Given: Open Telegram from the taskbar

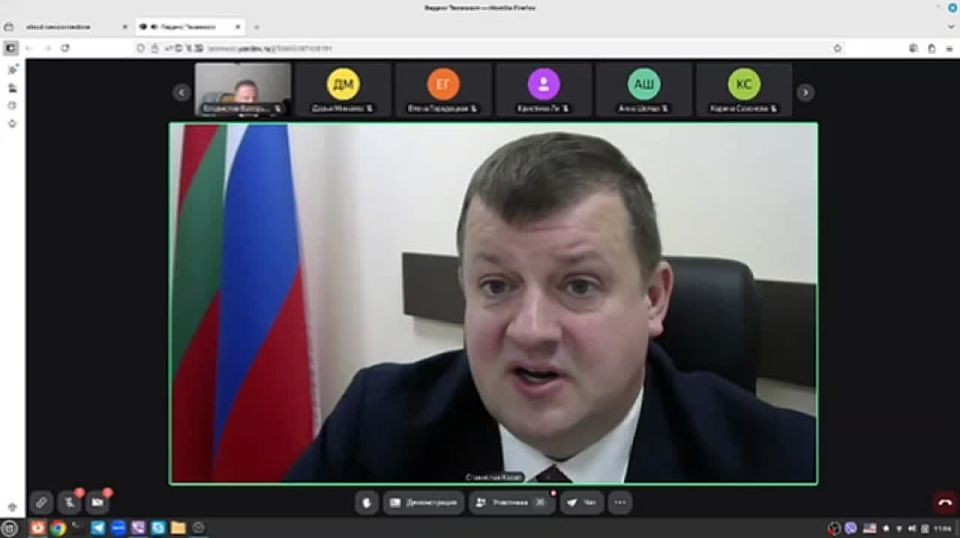Looking at the screenshot, I should pyautogui.click(x=98, y=527).
